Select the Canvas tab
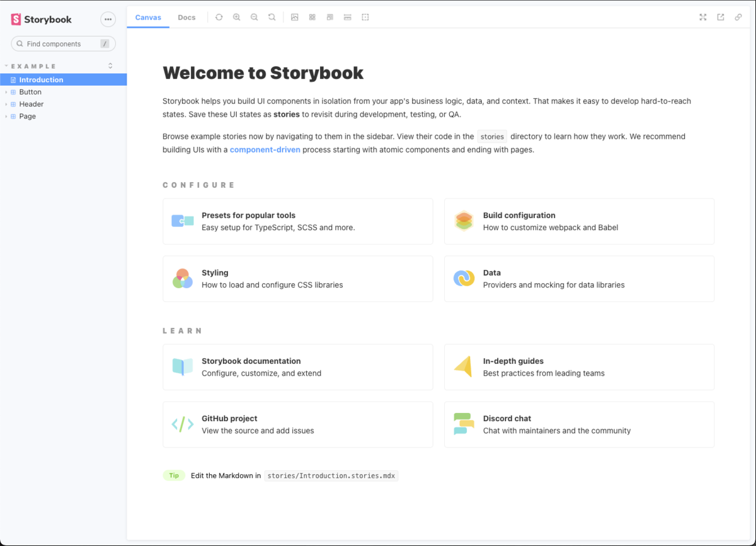 pyautogui.click(x=148, y=17)
